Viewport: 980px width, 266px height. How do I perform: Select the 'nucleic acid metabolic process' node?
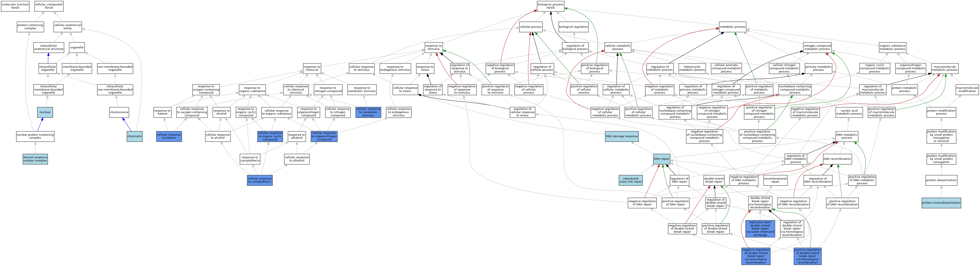pos(849,112)
